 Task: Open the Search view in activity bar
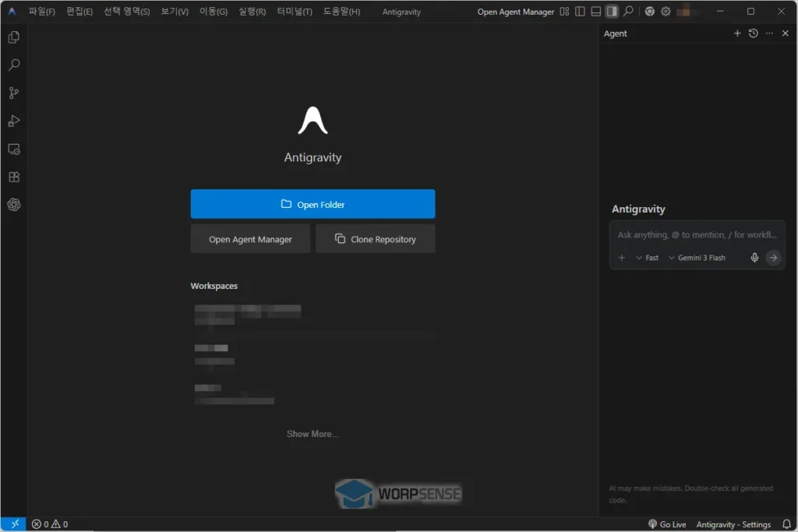click(x=14, y=65)
